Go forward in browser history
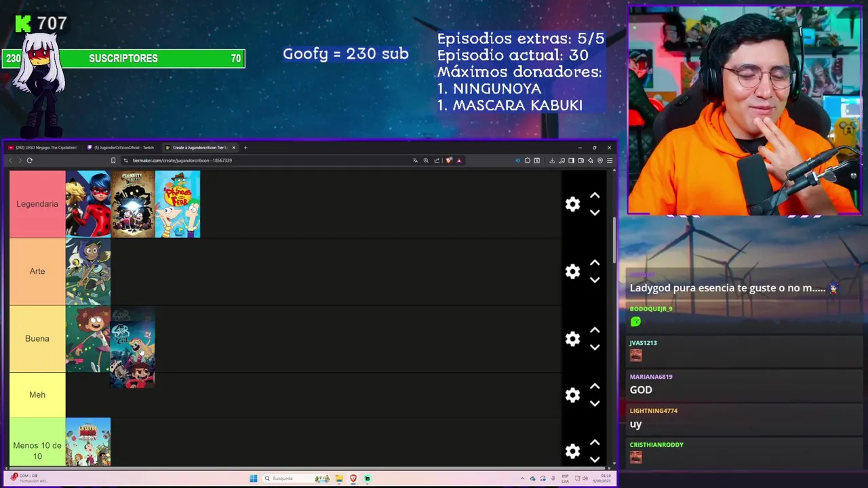868x488 pixels. [x=20, y=161]
